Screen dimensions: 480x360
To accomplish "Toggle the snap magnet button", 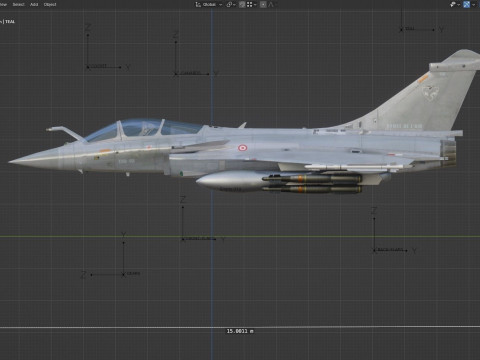I will [x=242, y=4].
